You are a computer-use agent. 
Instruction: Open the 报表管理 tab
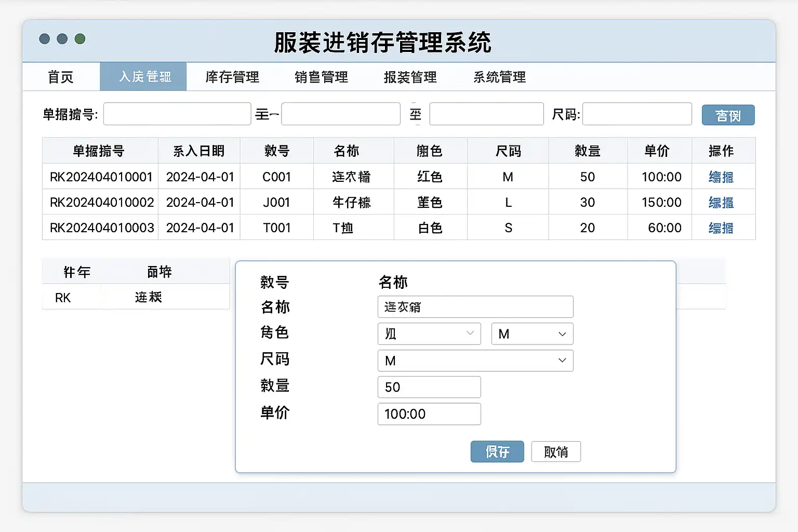click(410, 77)
